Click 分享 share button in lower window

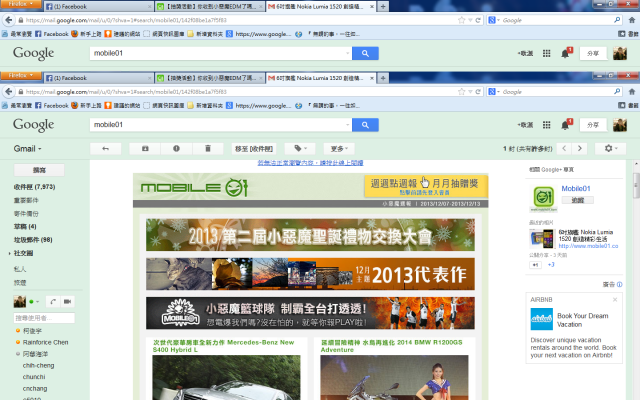593,125
